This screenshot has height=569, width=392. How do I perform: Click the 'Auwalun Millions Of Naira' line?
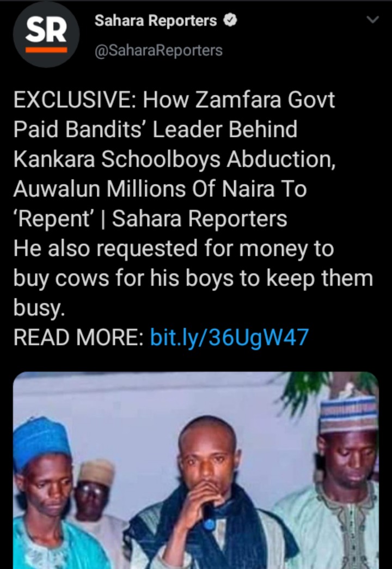(x=160, y=189)
